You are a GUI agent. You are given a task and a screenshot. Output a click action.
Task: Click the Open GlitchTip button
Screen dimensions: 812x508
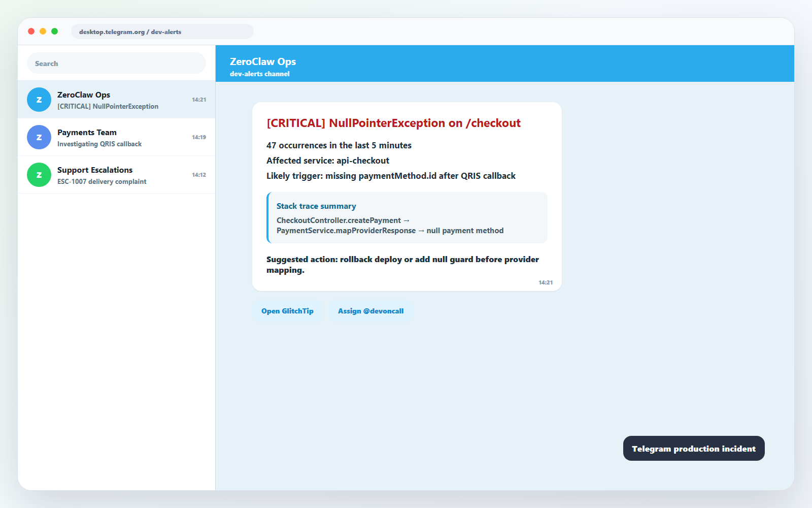tap(287, 311)
